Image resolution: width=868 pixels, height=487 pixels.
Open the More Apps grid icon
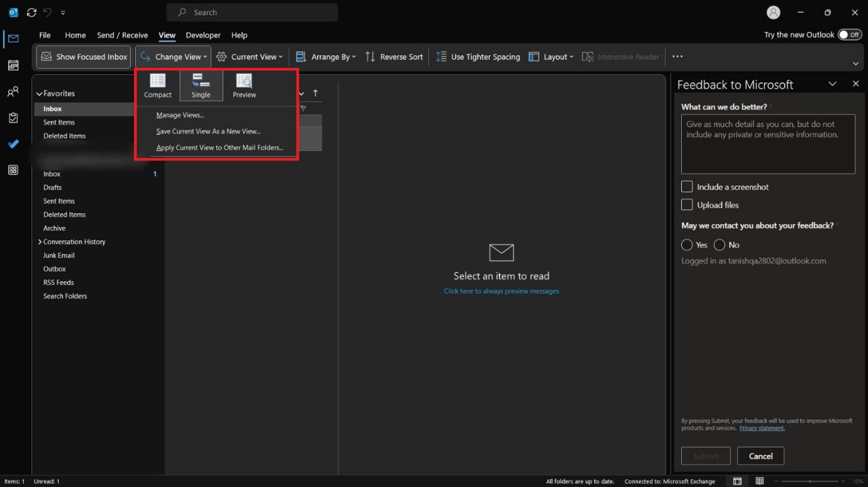13,170
